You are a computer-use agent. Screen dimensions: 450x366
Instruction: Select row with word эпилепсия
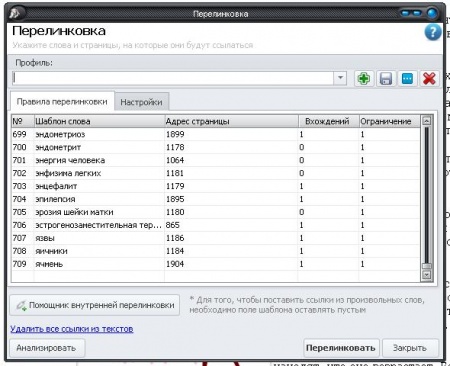(x=215, y=199)
